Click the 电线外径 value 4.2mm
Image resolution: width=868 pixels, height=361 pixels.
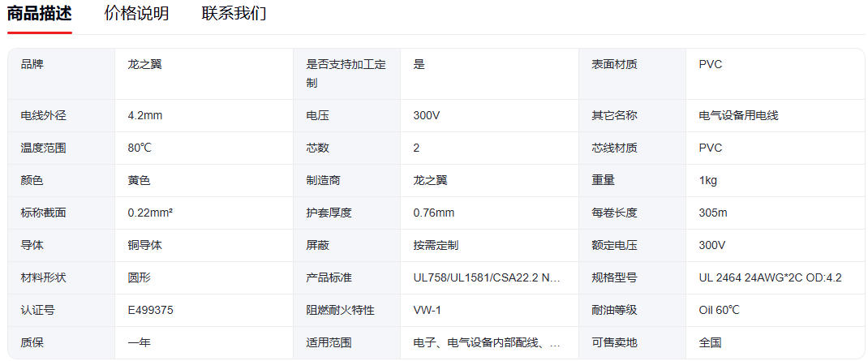(x=145, y=115)
